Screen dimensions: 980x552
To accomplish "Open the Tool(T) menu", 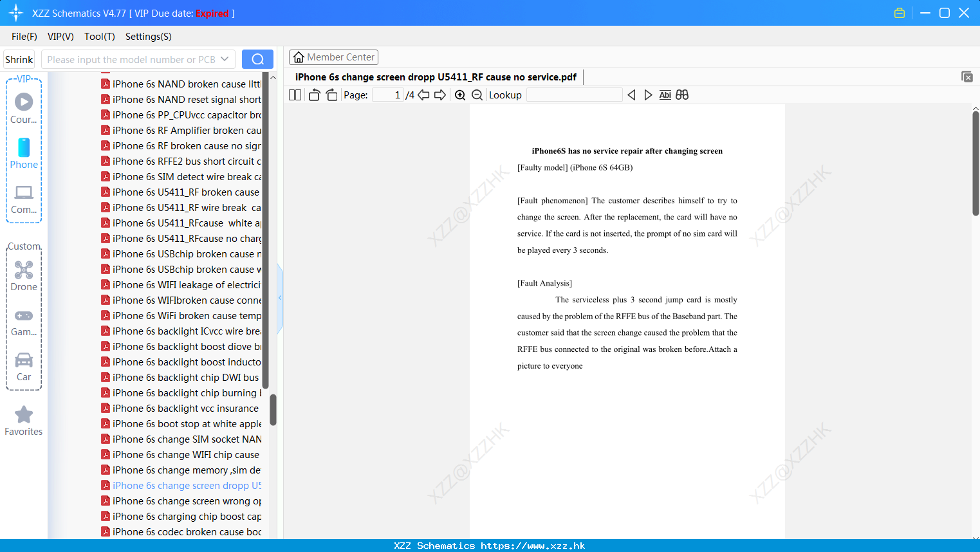I will tap(100, 37).
